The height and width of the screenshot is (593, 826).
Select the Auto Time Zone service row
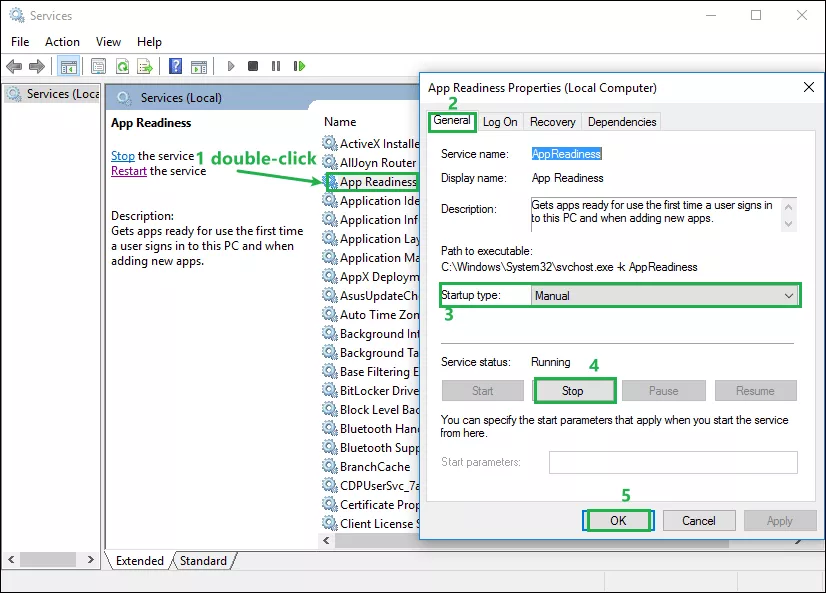tap(371, 314)
